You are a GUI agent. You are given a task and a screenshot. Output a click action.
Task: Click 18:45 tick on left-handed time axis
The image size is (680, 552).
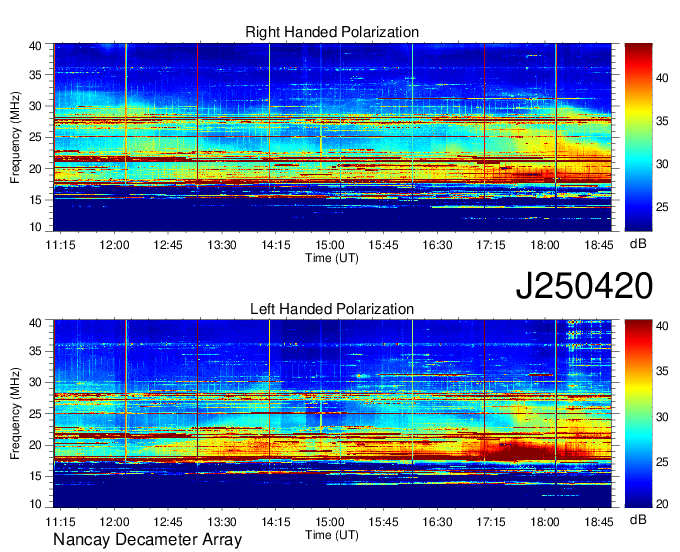click(x=598, y=522)
